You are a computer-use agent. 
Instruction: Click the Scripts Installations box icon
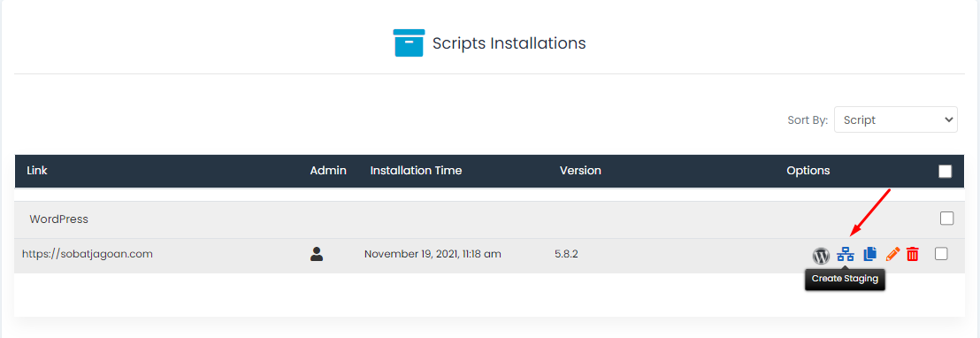pyautogui.click(x=410, y=42)
